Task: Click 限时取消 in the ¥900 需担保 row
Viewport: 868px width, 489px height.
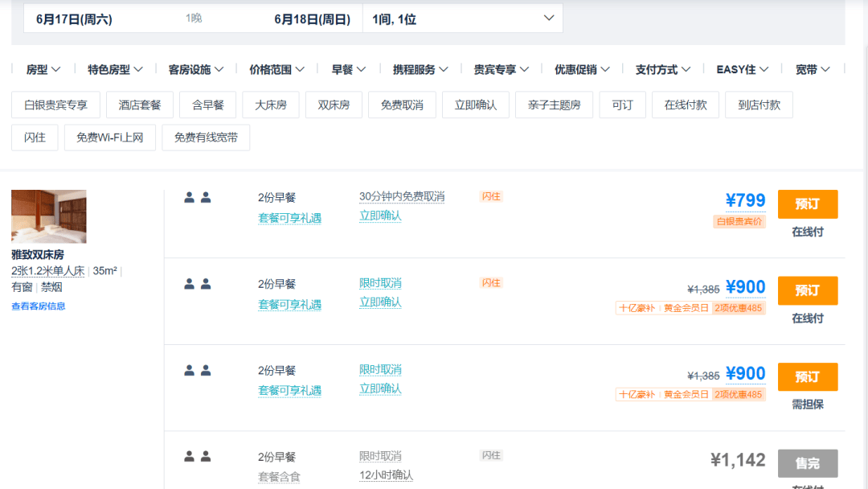Action: click(380, 369)
